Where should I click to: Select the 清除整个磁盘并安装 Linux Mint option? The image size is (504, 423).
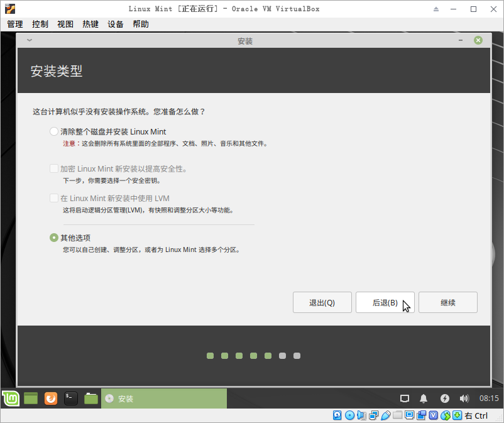[x=53, y=131]
